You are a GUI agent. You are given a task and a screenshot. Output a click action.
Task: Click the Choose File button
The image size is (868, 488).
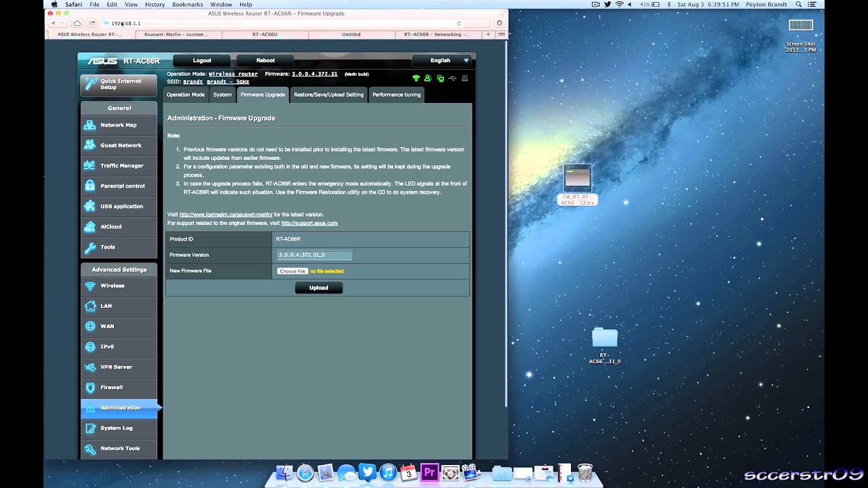pyautogui.click(x=292, y=271)
